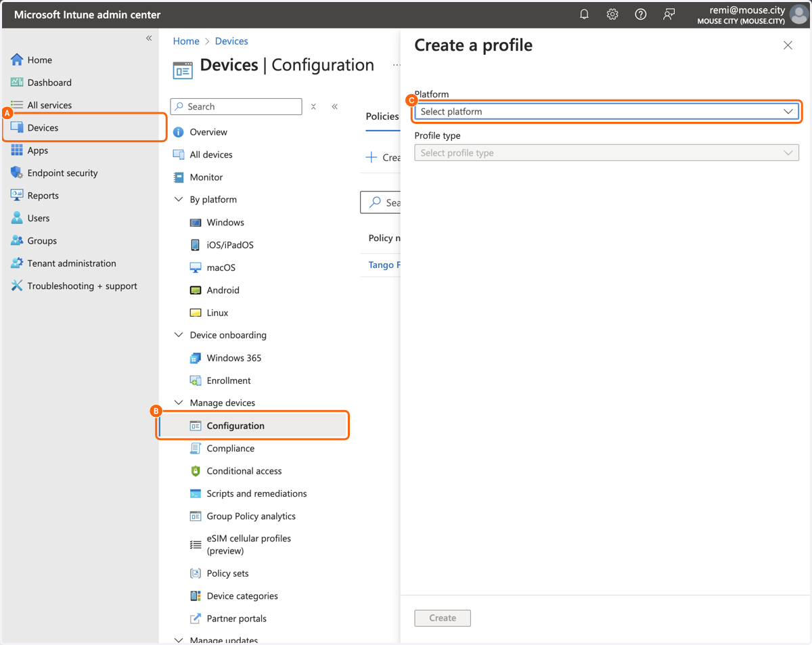
Task: Clear the Devices menu search box
Action: point(313,106)
